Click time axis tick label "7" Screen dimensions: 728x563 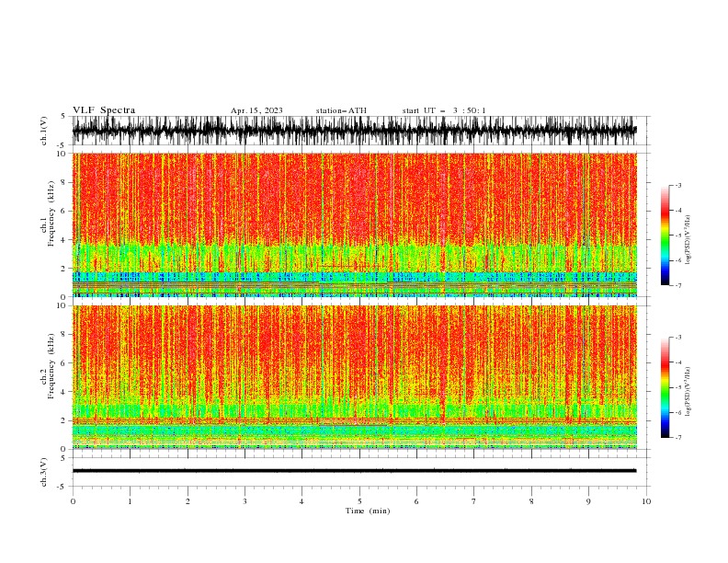[473, 501]
